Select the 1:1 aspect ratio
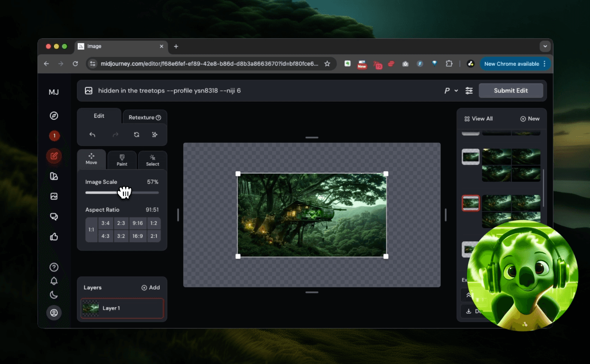Image resolution: width=590 pixels, height=364 pixels. (x=91, y=229)
